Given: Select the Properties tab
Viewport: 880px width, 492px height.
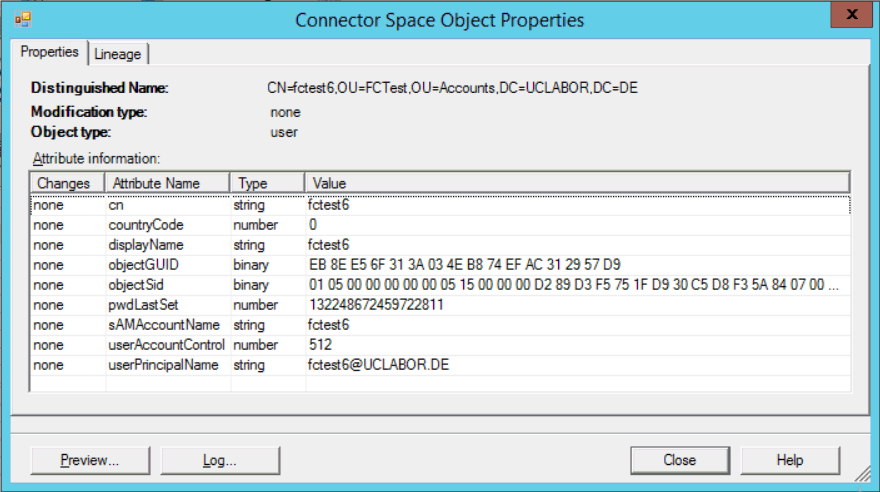Looking at the screenshot, I should [x=49, y=52].
